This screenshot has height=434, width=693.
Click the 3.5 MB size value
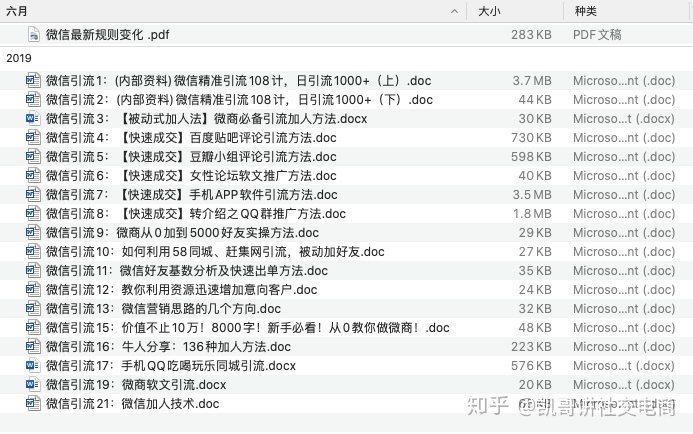(x=532, y=194)
